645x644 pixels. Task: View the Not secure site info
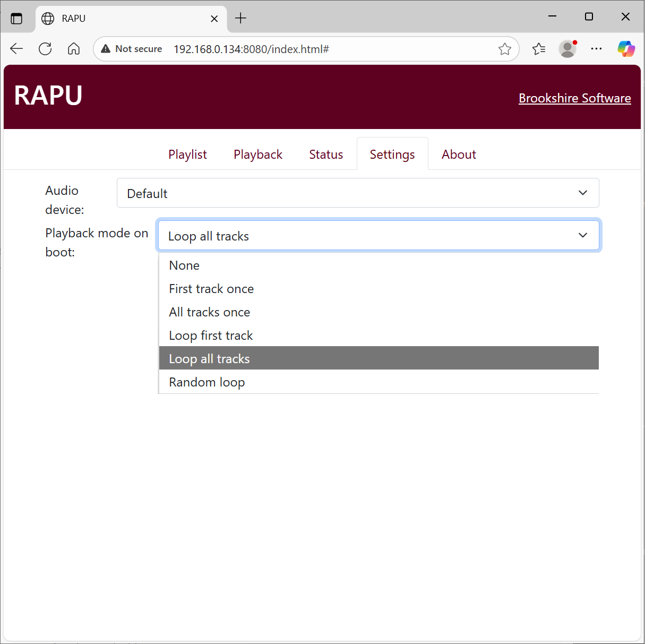[132, 49]
